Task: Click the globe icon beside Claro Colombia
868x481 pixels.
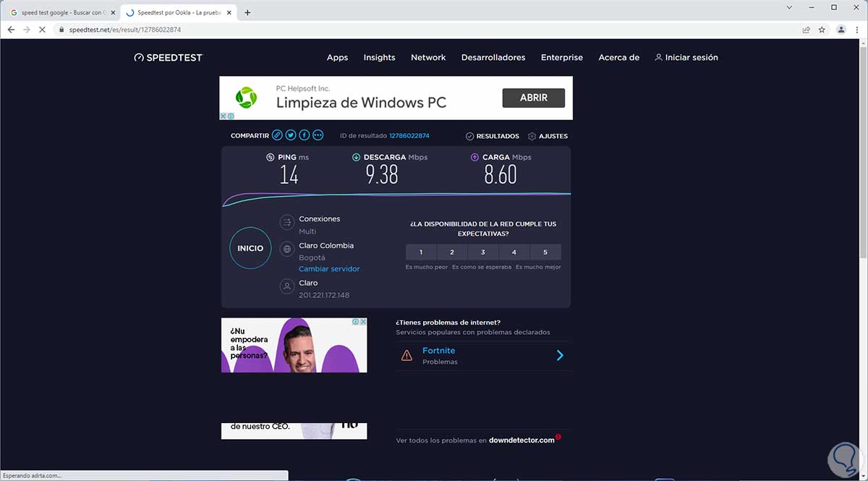Action: click(287, 250)
